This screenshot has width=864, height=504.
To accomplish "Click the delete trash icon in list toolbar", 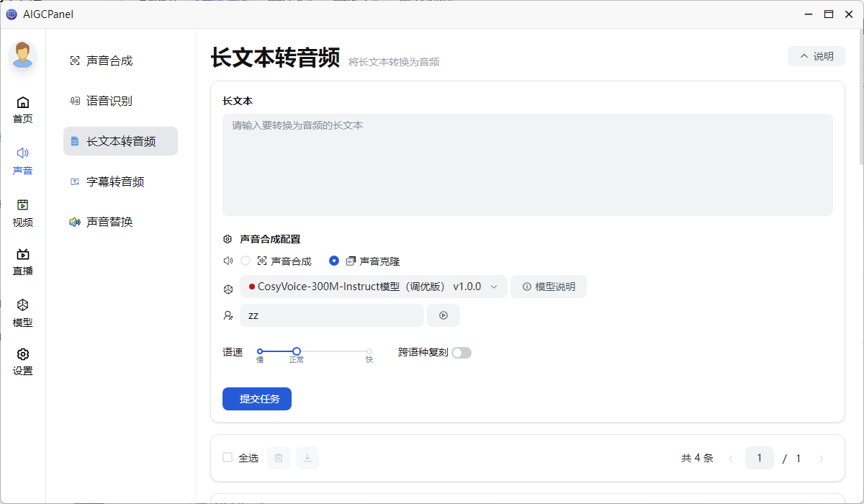I will 279,458.
